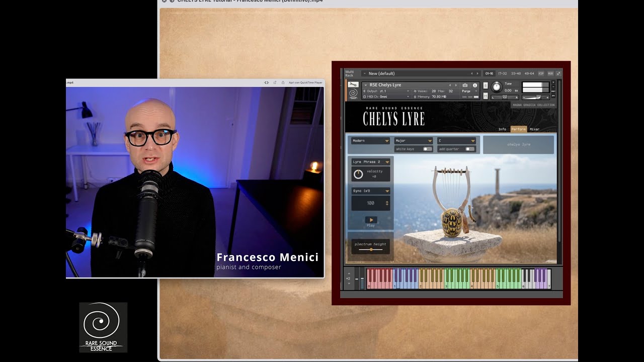Close the instrument with the X icon
644x362 pixels.
click(553, 82)
